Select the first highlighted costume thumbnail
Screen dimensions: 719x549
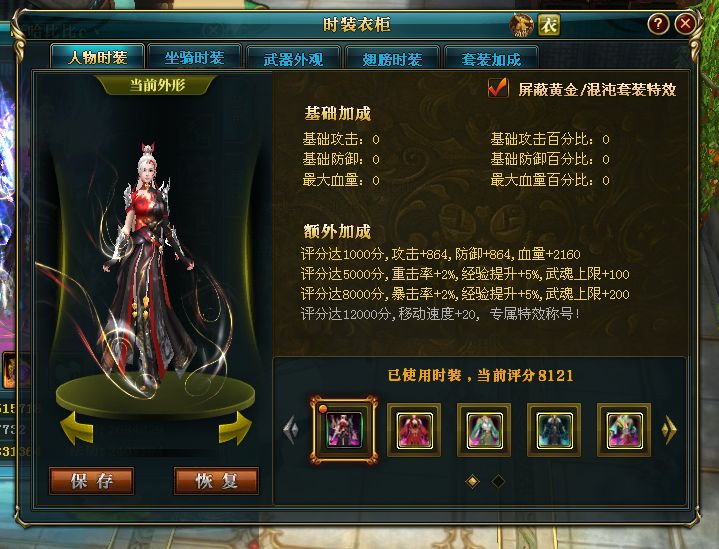[344, 430]
